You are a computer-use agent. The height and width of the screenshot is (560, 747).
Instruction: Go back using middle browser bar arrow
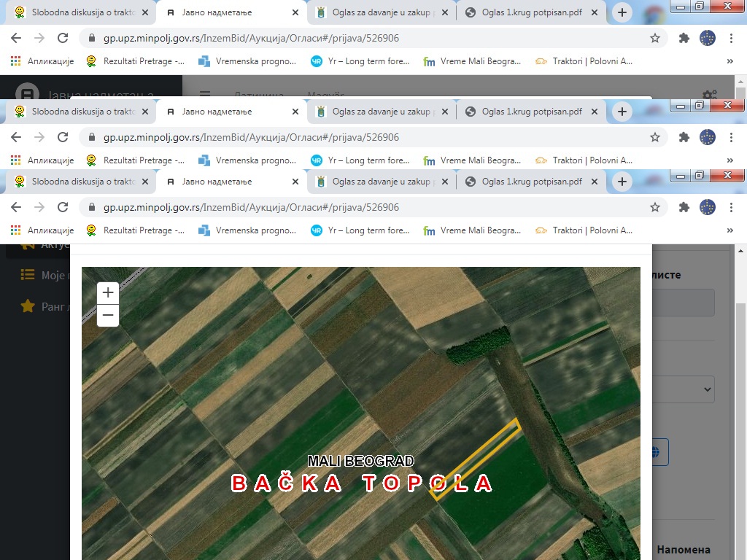16,137
